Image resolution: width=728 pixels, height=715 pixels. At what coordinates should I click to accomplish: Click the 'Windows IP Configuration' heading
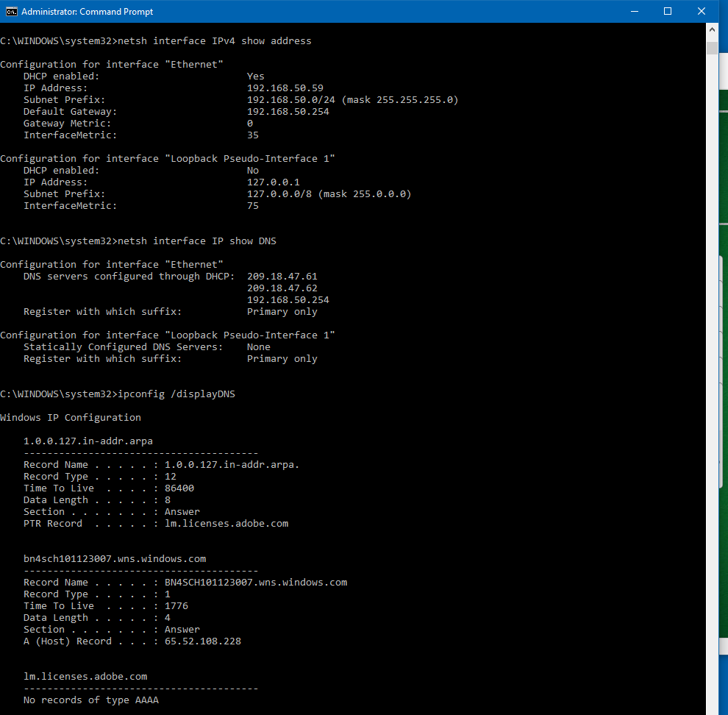coord(71,418)
